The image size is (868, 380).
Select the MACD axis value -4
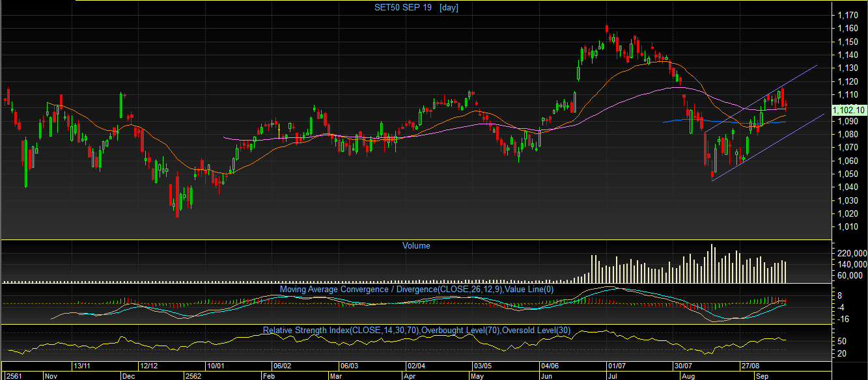click(841, 308)
